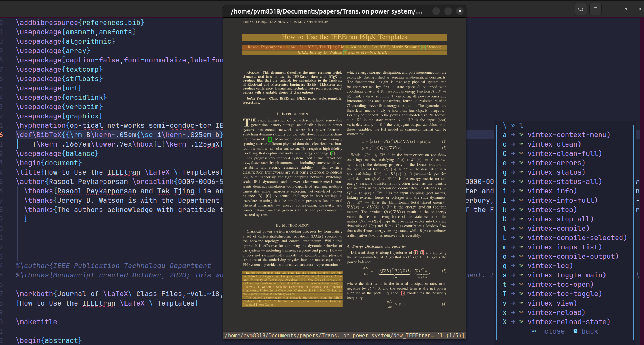Click \usepackage{orcidlink} line in editor

(x=61, y=97)
